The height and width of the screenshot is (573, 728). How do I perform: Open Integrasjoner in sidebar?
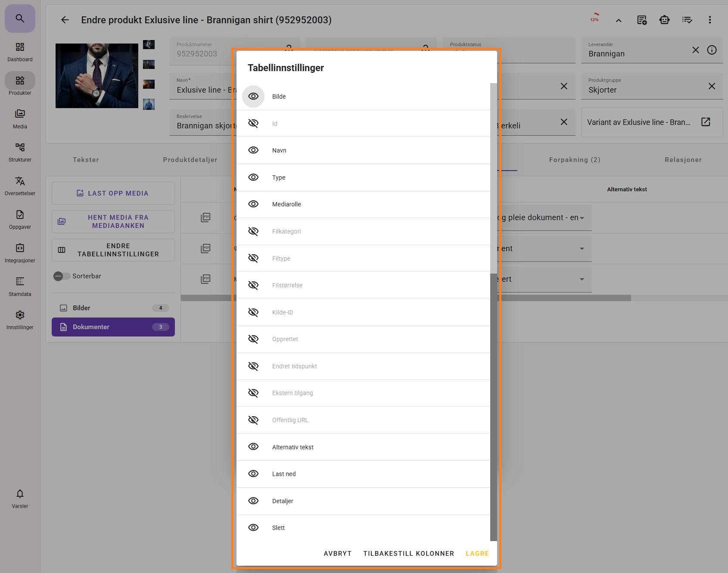[x=20, y=253]
